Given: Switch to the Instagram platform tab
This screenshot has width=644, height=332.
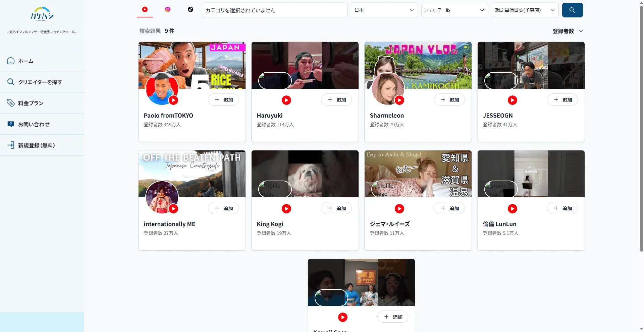Looking at the screenshot, I should point(168,10).
